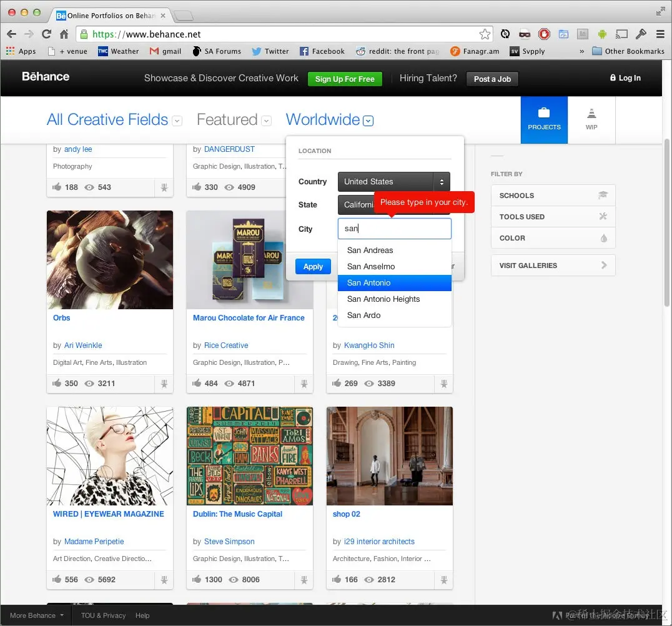This screenshot has height=626, width=672.
Task: Click the browser back arrow
Action: tap(12, 34)
